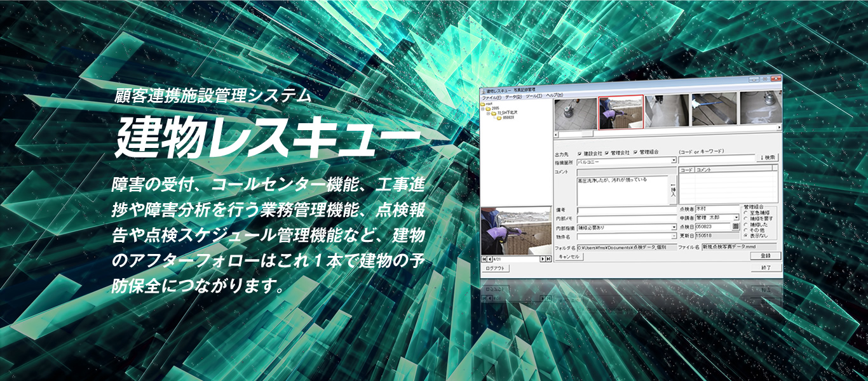Go to previous photo with arrow icon

point(490,258)
